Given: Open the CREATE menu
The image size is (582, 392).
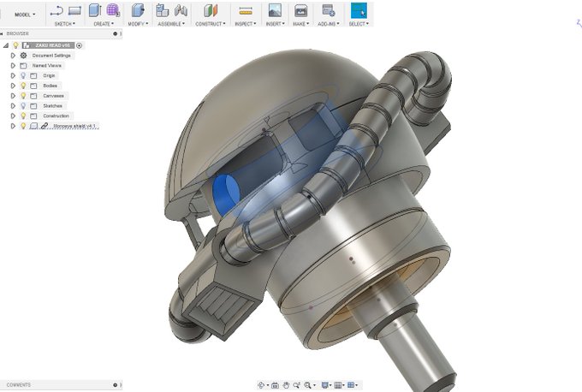Looking at the screenshot, I should coord(104,24).
